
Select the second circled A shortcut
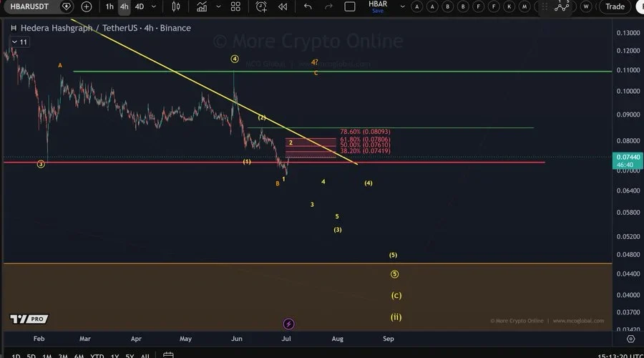click(432, 6)
